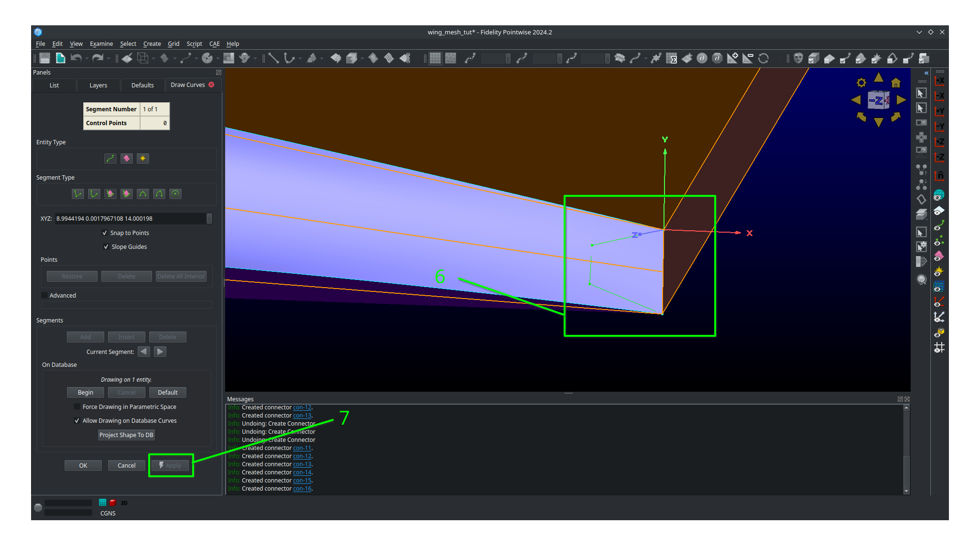This screenshot has height=557, width=980.
Task: Select the pink Database entity type icon
Action: pyautogui.click(x=126, y=158)
